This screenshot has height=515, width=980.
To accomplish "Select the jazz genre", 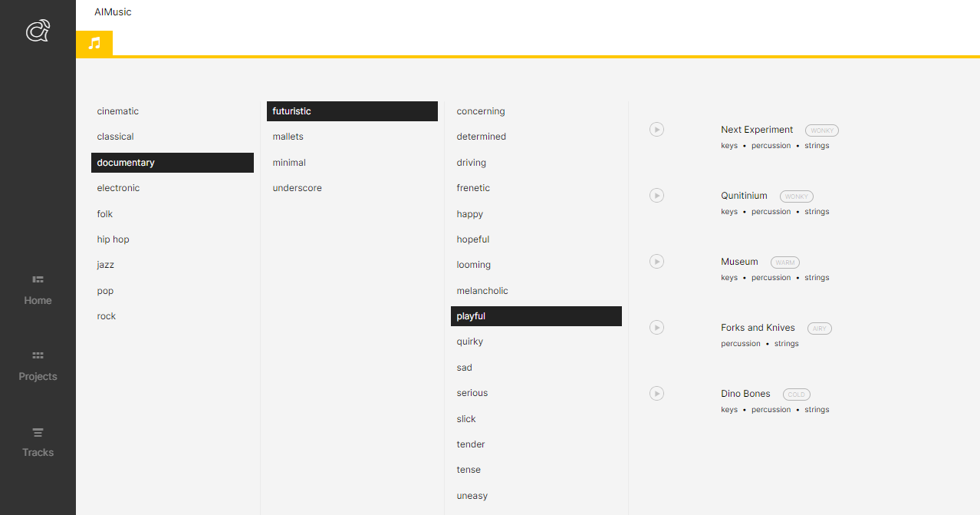I will tap(106, 265).
